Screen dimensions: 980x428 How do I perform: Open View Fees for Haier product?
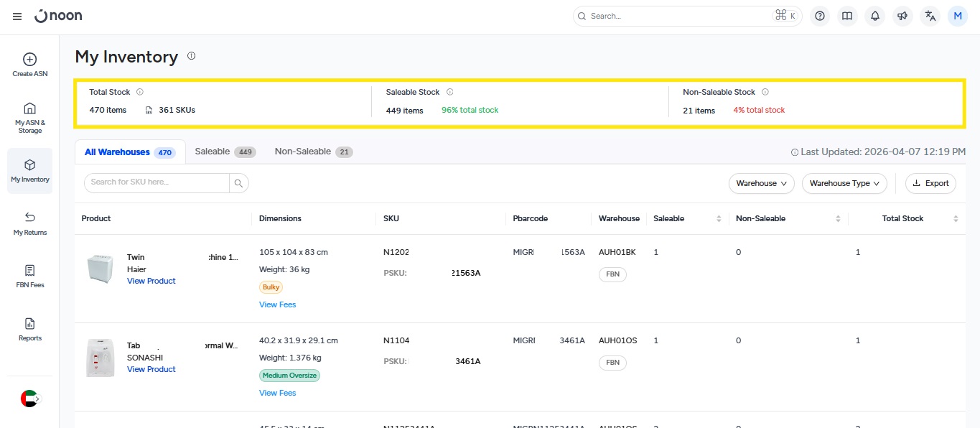[277, 304]
